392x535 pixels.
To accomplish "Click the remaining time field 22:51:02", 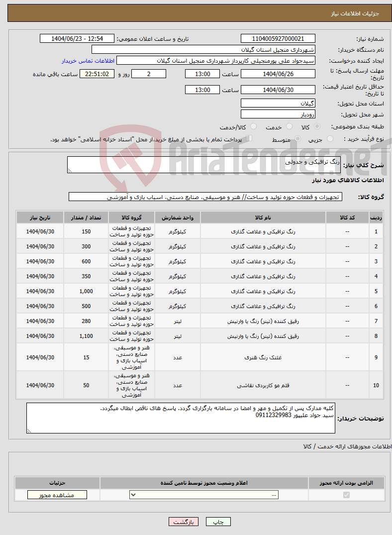I will pyautogui.click(x=97, y=74).
